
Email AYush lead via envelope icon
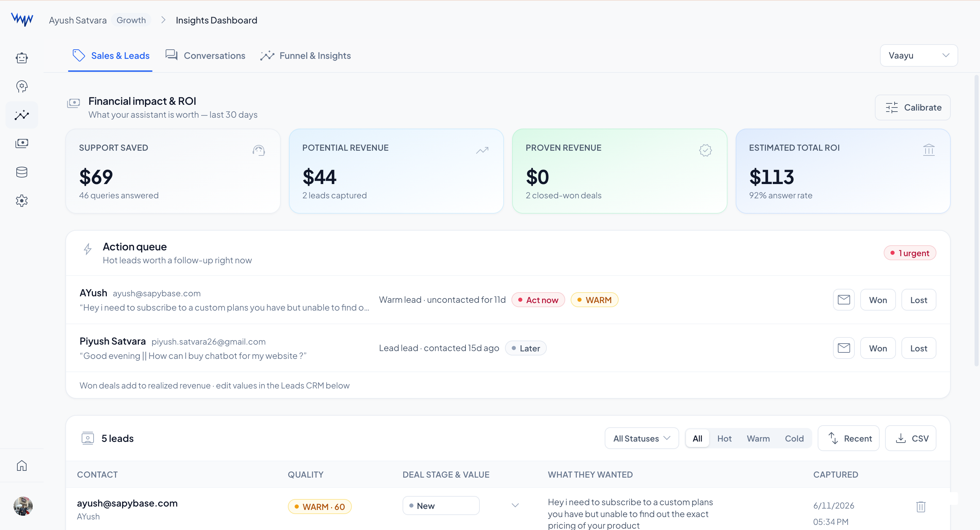[844, 300]
